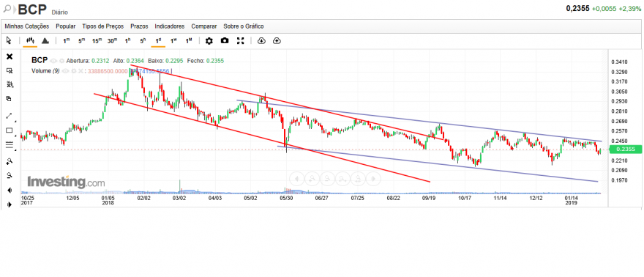The image size is (644, 277).
Task: Click the 0.3410 price axis label
Action: (x=619, y=62)
